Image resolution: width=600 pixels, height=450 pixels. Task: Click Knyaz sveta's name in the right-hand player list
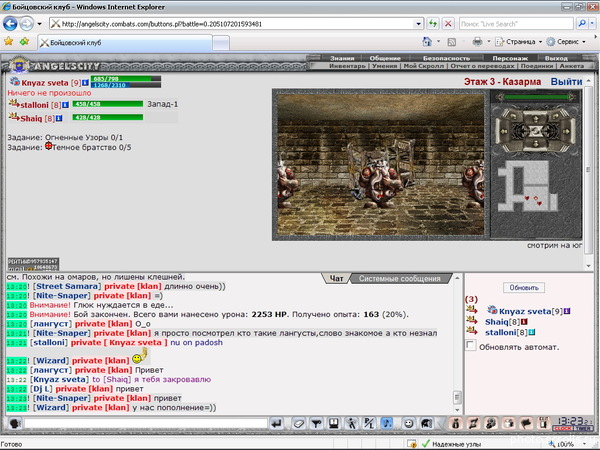(x=525, y=311)
